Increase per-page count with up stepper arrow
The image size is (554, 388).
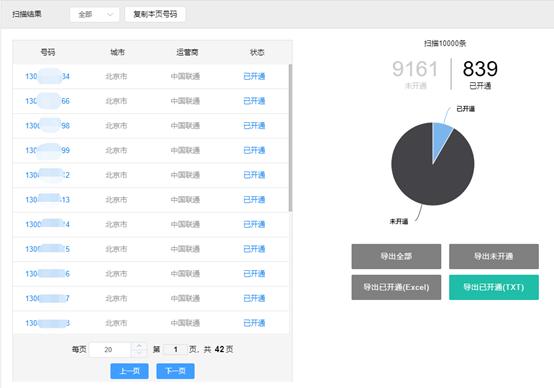tap(139, 346)
